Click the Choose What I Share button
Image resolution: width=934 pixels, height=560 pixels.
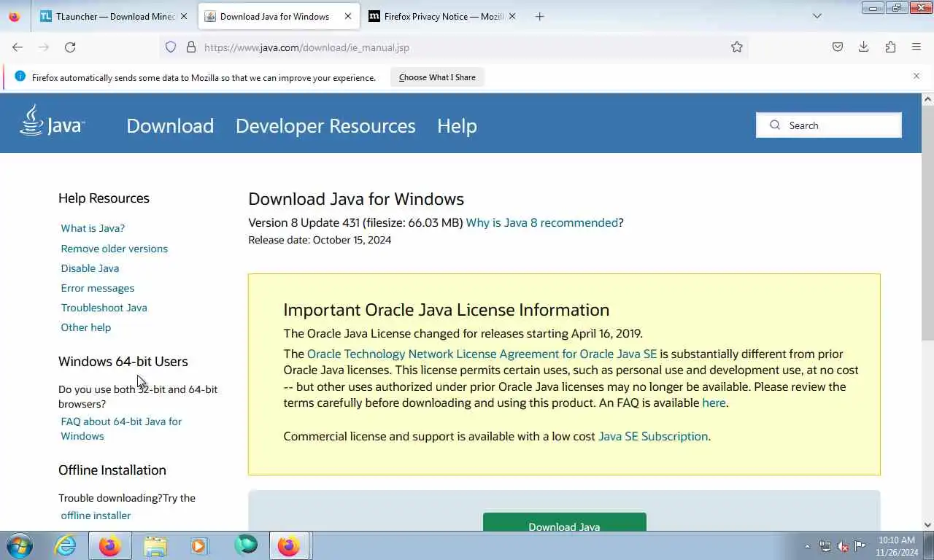pos(437,77)
